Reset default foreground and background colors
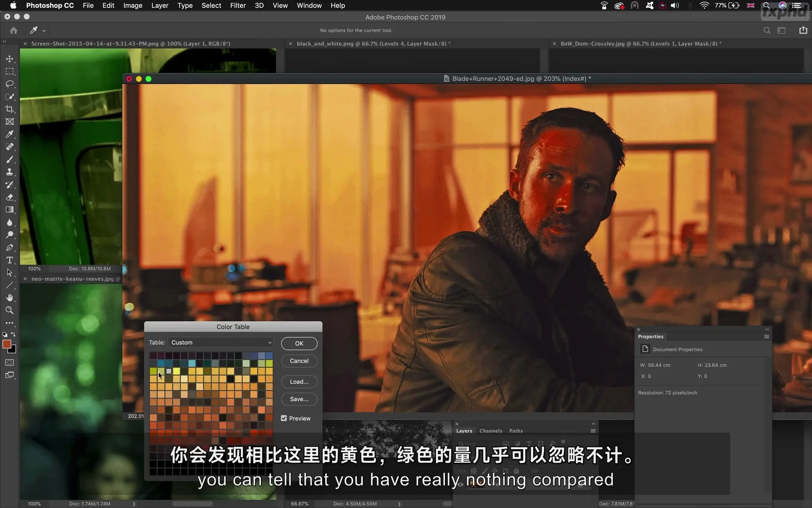The width and height of the screenshot is (812, 508). 5,335
